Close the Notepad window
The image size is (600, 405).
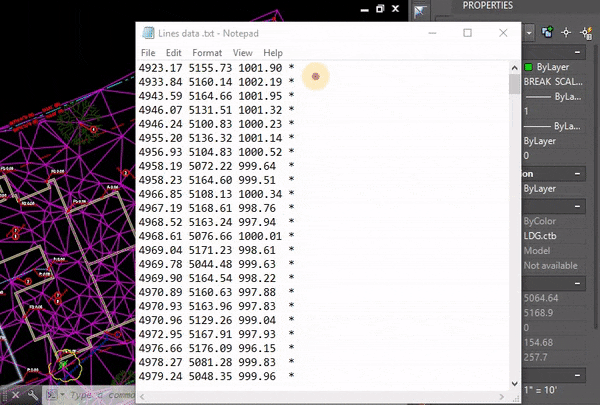503,33
